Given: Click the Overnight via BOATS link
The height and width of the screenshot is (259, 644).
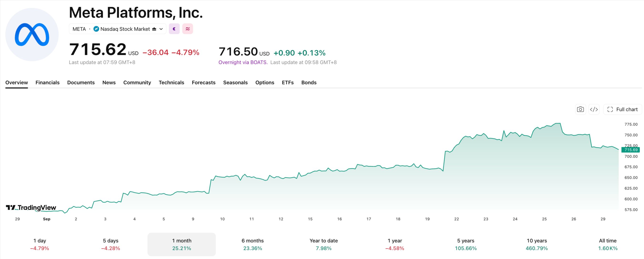Looking at the screenshot, I should (x=243, y=62).
